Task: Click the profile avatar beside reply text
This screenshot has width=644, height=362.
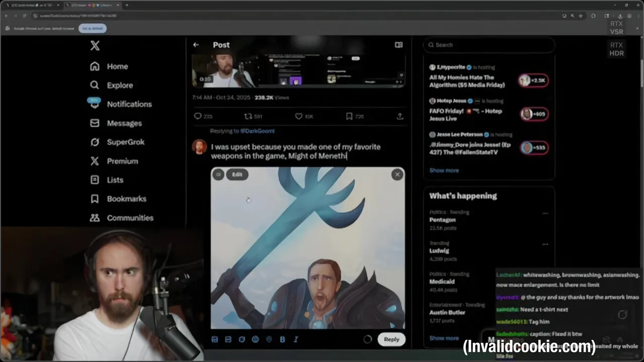Action: pyautogui.click(x=199, y=147)
